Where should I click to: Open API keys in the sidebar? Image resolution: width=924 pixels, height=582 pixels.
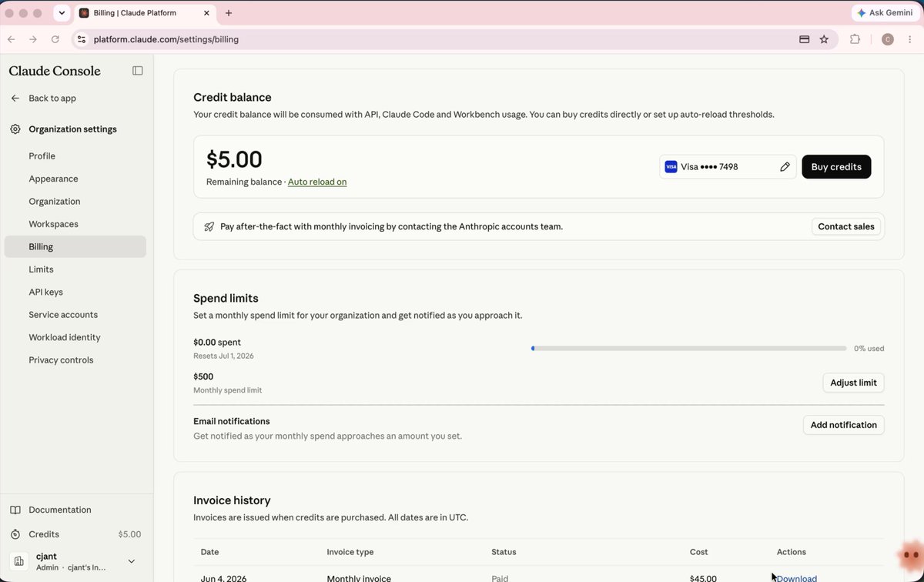[x=75, y=293]
